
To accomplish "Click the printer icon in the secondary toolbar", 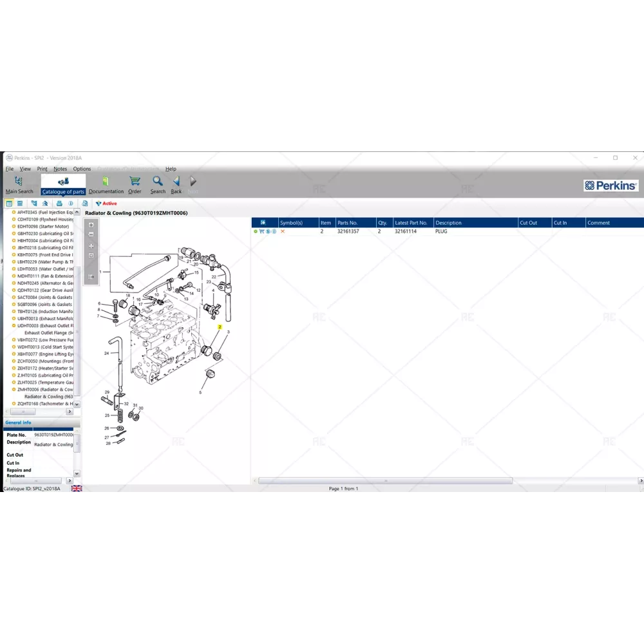I will point(59,204).
